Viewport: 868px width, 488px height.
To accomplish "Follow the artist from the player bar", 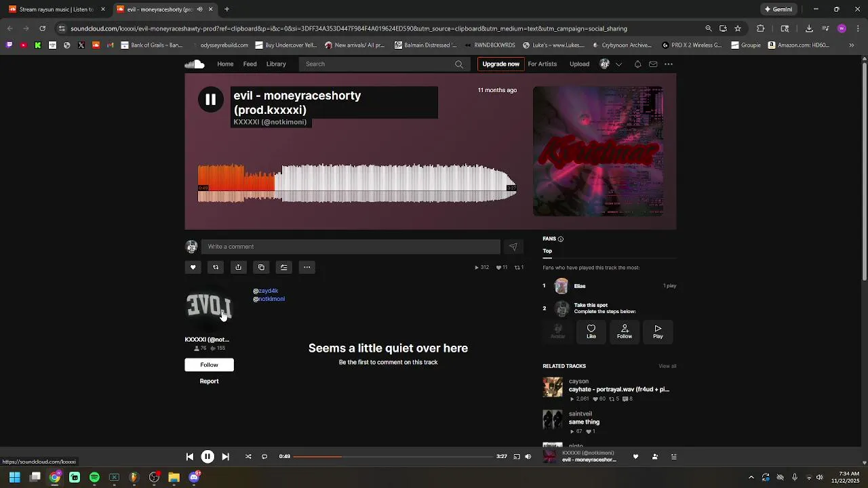I will click(x=654, y=457).
